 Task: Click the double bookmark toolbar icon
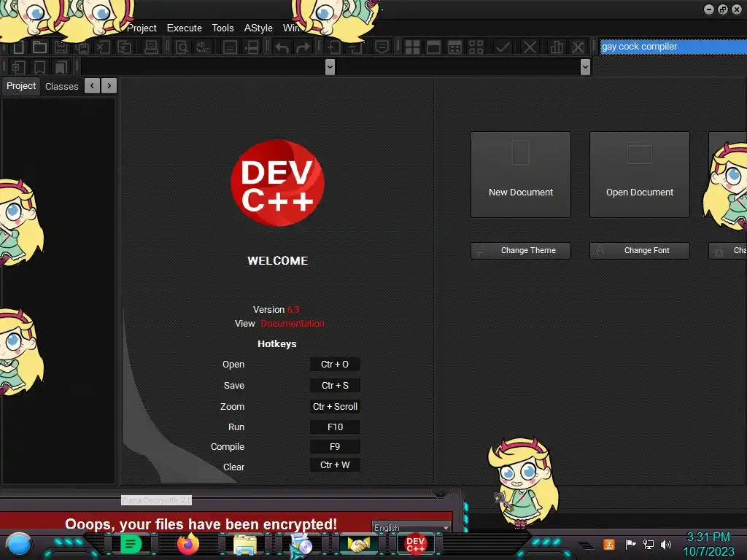(61, 67)
